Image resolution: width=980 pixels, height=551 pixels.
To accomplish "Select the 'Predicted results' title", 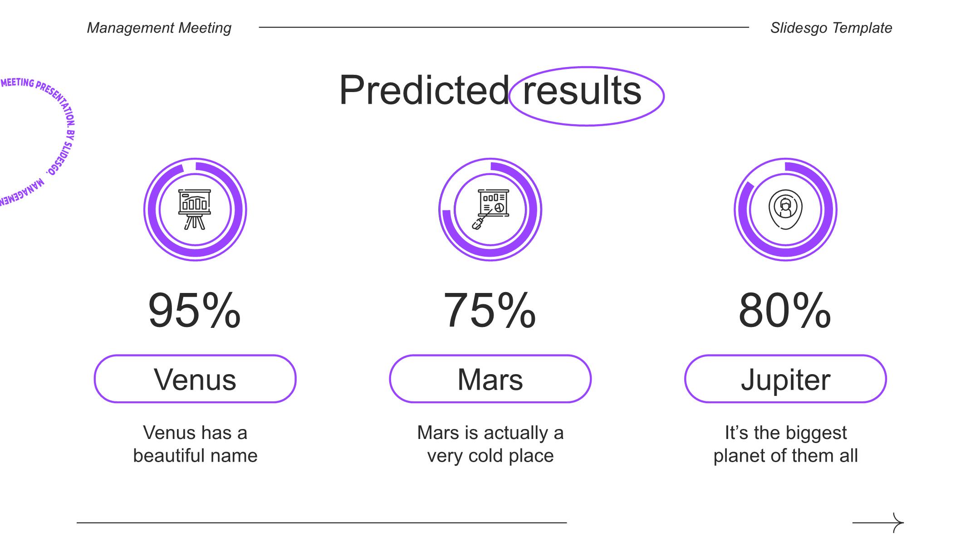I will click(x=490, y=90).
